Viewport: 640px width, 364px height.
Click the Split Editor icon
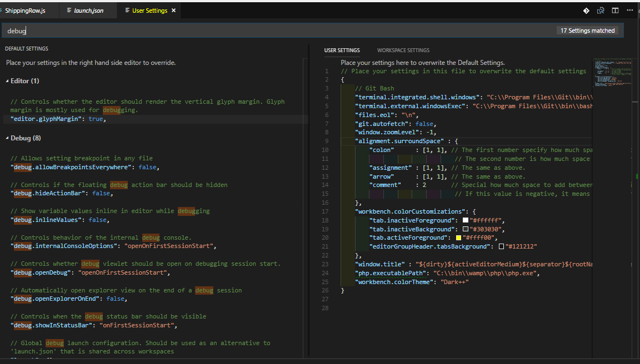tap(615, 11)
